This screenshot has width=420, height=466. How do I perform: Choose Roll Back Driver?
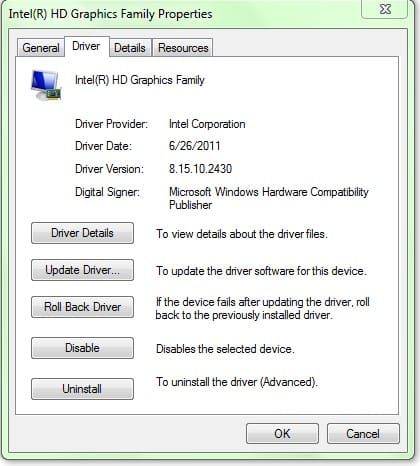(82, 307)
